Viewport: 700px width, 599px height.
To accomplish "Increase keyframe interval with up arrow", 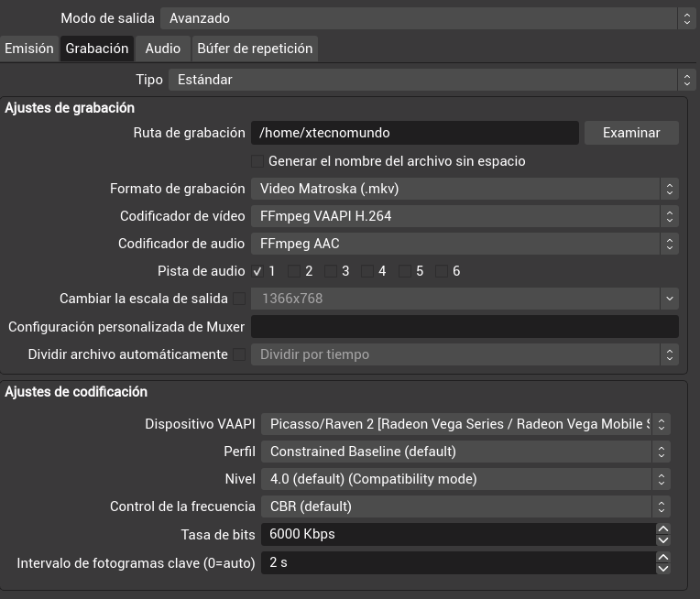I will coord(663,557).
